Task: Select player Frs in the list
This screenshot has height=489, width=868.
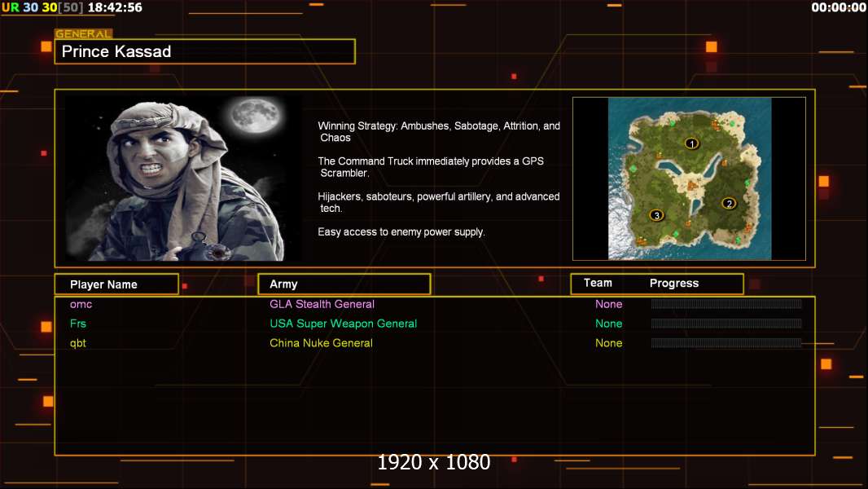Action: pyautogui.click(x=77, y=324)
